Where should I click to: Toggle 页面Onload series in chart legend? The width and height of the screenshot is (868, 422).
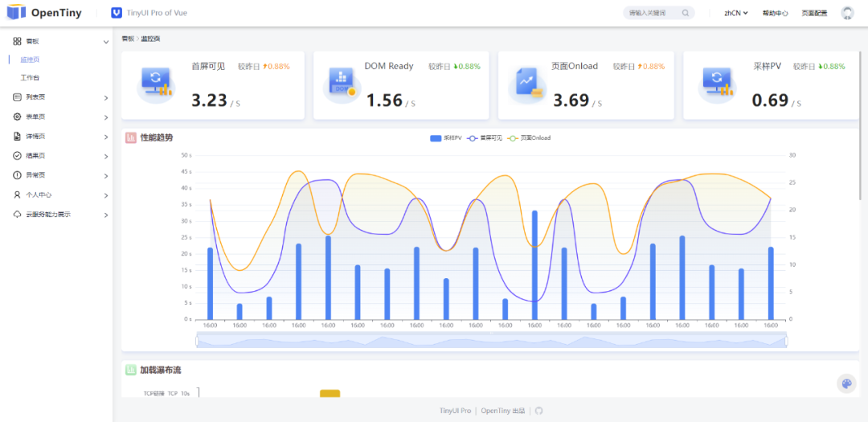pyautogui.click(x=529, y=138)
